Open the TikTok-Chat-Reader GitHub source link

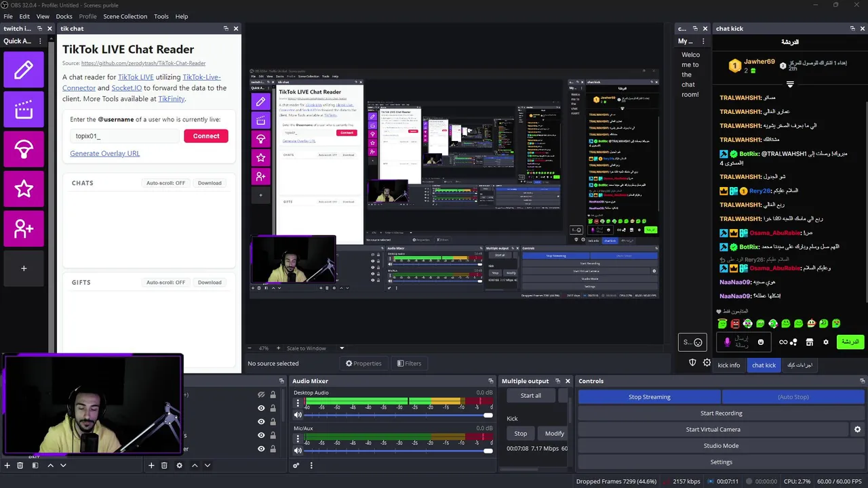tap(143, 63)
